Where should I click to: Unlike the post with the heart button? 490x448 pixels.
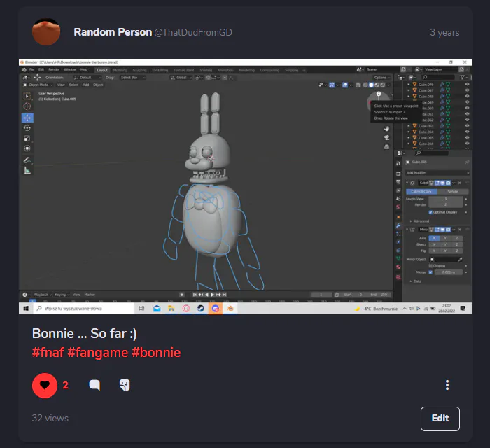[x=45, y=386]
